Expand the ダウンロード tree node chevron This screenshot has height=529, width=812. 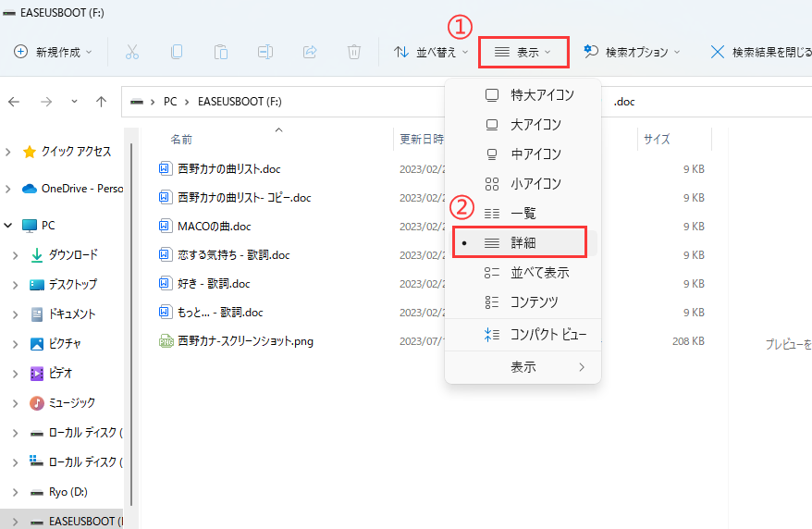pos(16,255)
